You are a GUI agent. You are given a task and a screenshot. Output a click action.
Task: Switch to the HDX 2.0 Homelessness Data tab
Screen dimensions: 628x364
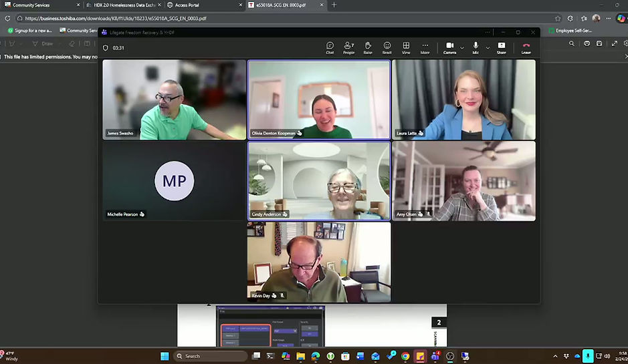(x=124, y=5)
